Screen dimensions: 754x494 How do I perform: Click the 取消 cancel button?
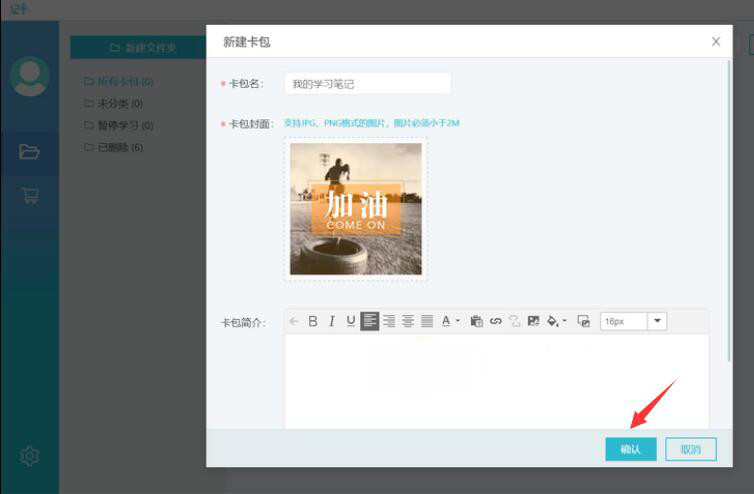(x=691, y=450)
